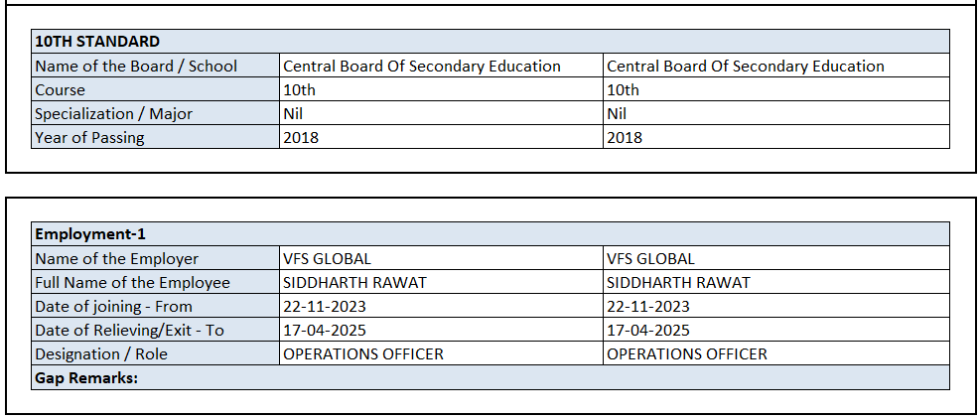
Task: Click the right-column "Central Board Of Secondary Education" cell
Action: click(745, 66)
